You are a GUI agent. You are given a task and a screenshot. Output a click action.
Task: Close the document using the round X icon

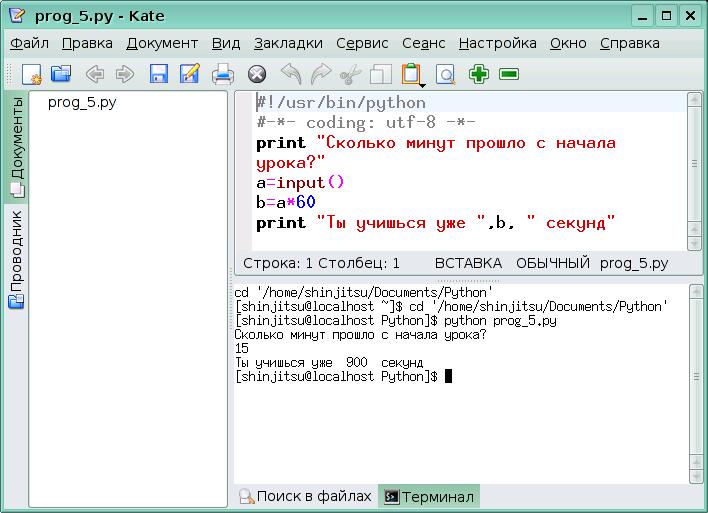tap(257, 74)
